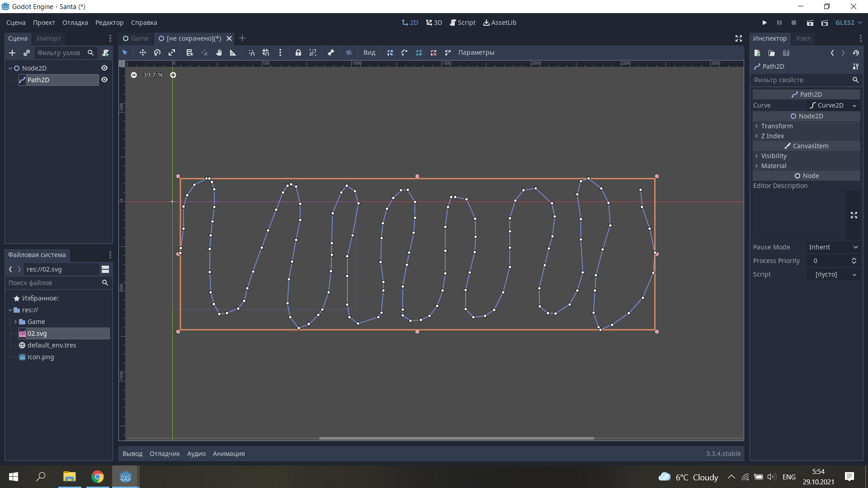The width and height of the screenshot is (868, 488).
Task: Lock the selected node with the lock icon
Action: [x=298, y=53]
